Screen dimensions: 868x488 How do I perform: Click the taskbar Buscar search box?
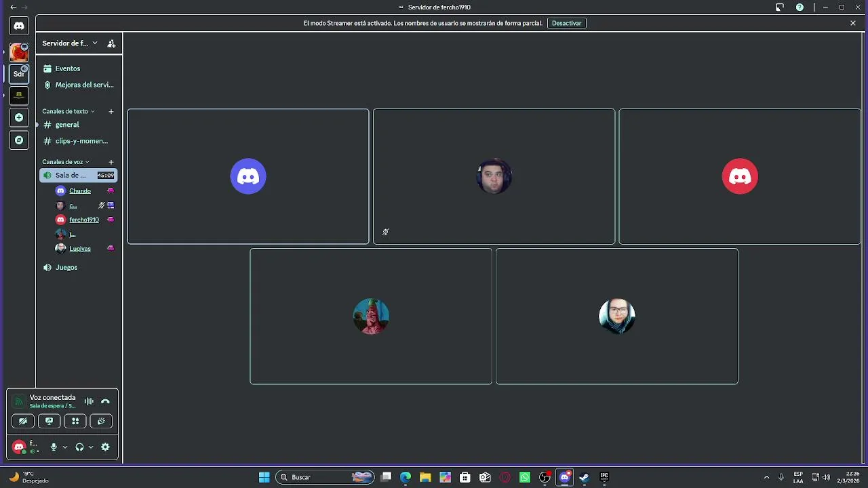(x=325, y=477)
